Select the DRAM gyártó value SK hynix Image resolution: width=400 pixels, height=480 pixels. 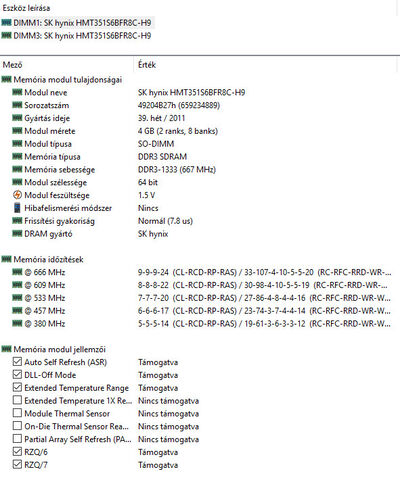(x=153, y=234)
